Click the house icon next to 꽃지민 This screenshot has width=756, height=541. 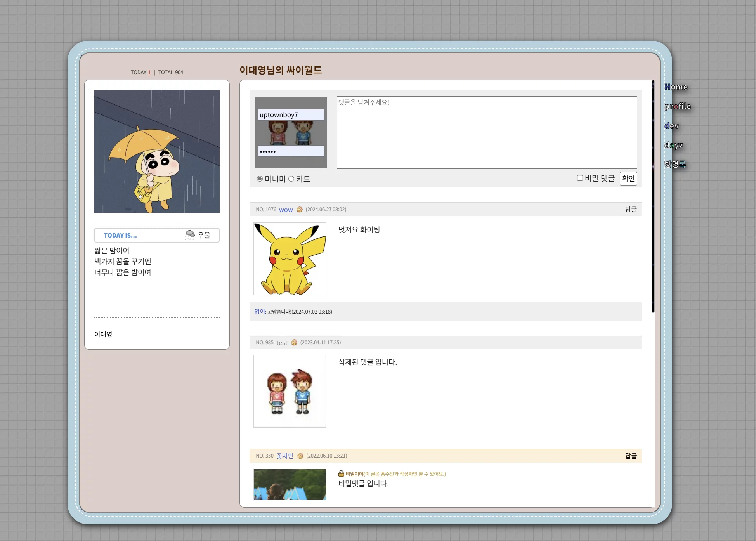pyautogui.click(x=300, y=456)
